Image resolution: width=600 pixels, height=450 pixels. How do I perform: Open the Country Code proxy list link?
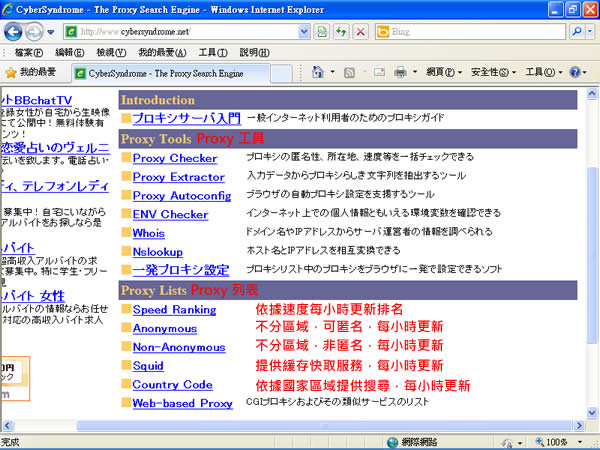tap(173, 385)
